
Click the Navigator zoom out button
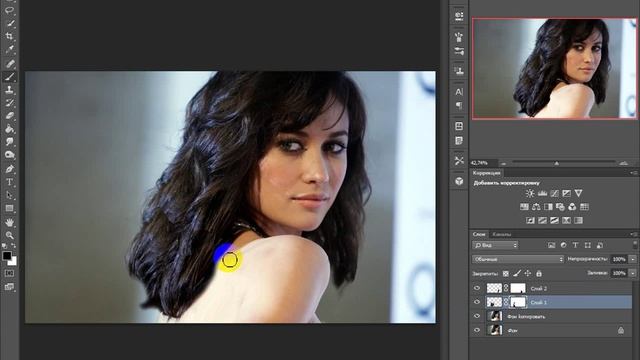[504, 163]
